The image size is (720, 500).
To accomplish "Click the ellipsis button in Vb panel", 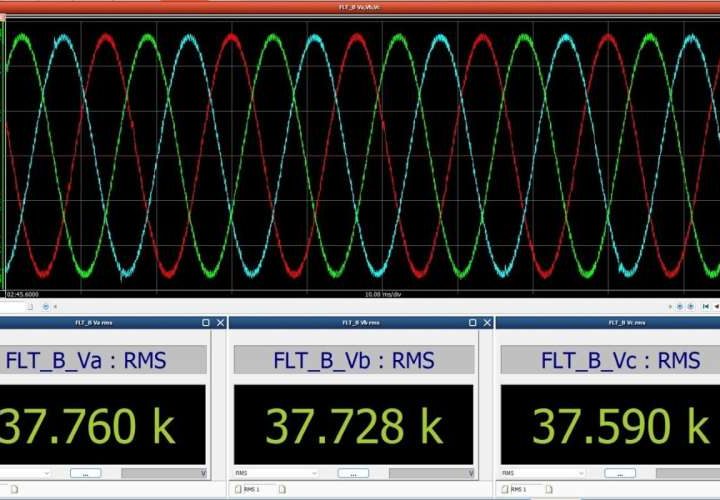I will 353,473.
